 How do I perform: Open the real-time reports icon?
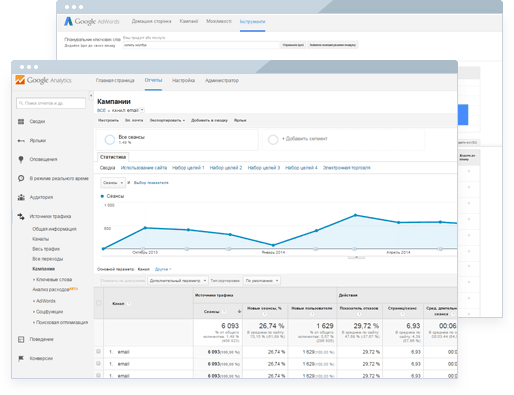point(21,178)
